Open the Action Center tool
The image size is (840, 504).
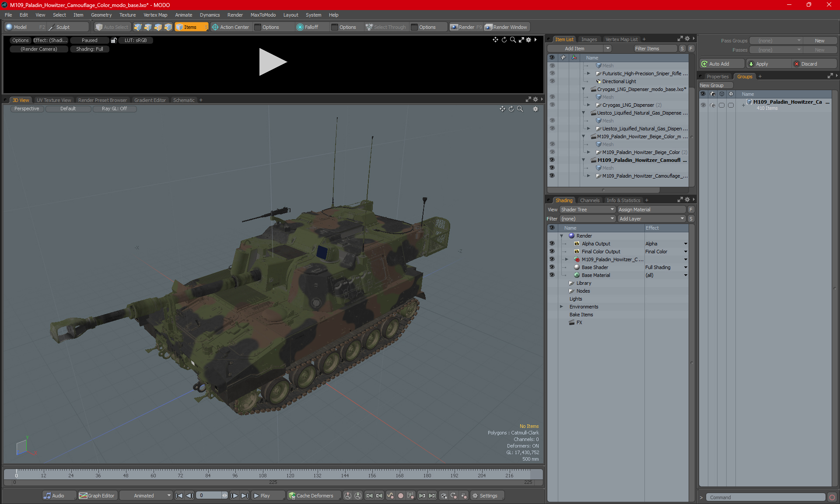click(x=230, y=27)
